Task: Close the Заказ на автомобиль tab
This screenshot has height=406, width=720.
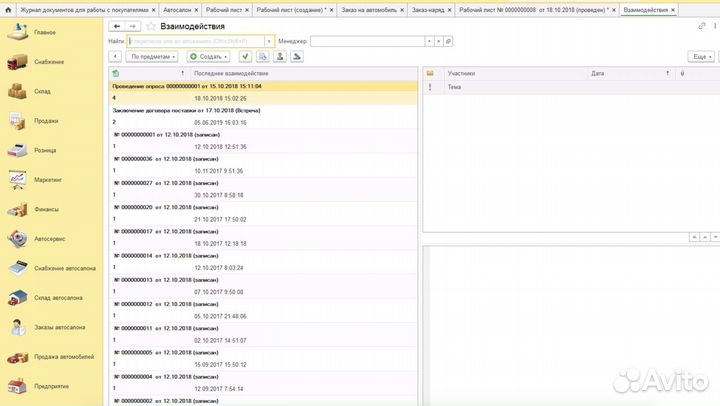Action: point(402,8)
